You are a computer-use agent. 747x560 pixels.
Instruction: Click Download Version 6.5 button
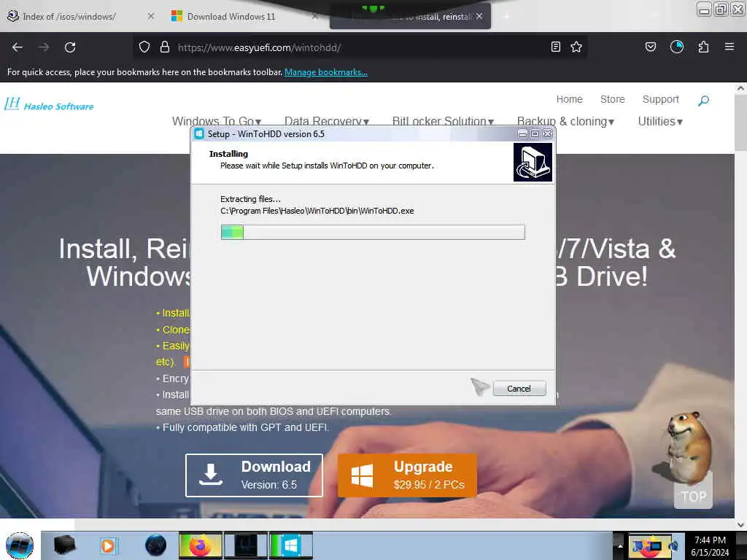point(254,475)
